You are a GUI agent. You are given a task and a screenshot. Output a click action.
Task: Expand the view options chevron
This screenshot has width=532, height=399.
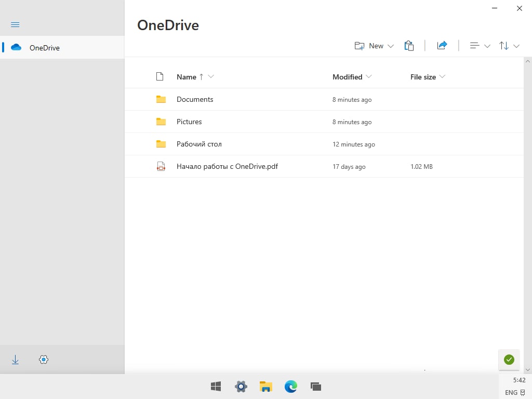tap(487, 46)
